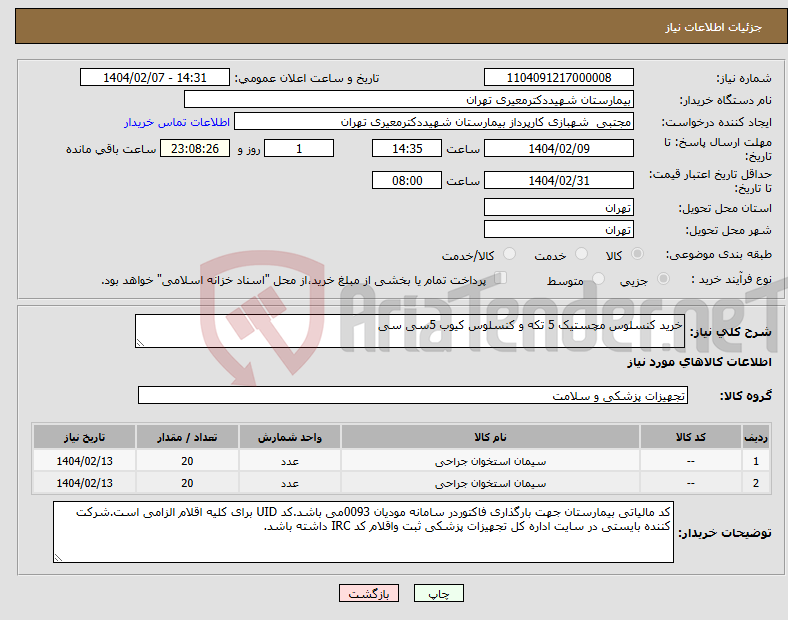Click the بازگشت back button

[369, 593]
